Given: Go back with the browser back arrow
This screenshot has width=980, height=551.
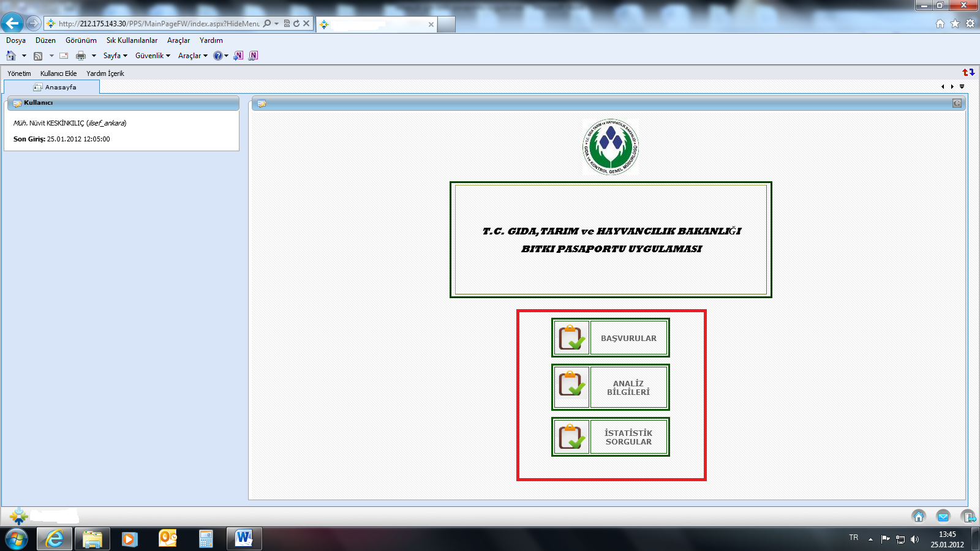Looking at the screenshot, I should point(12,23).
